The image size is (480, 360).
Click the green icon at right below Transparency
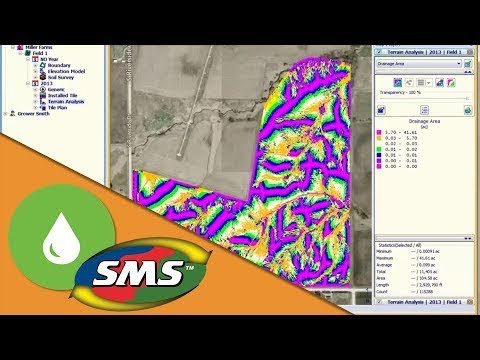(468, 110)
